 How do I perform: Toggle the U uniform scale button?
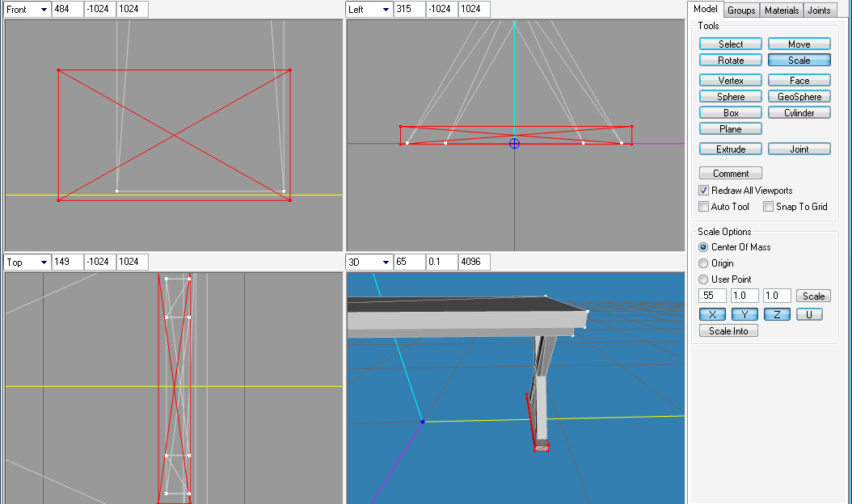tap(809, 314)
